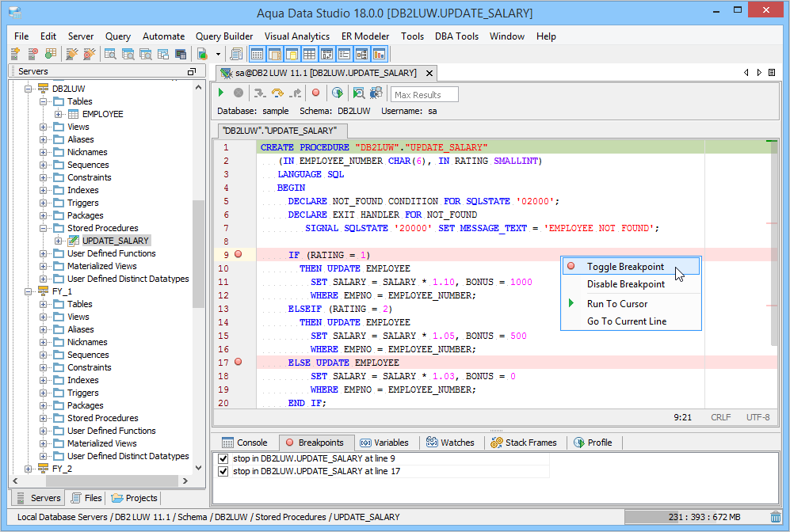
Task: Click the Step Out debugger icon
Action: pyautogui.click(x=295, y=93)
